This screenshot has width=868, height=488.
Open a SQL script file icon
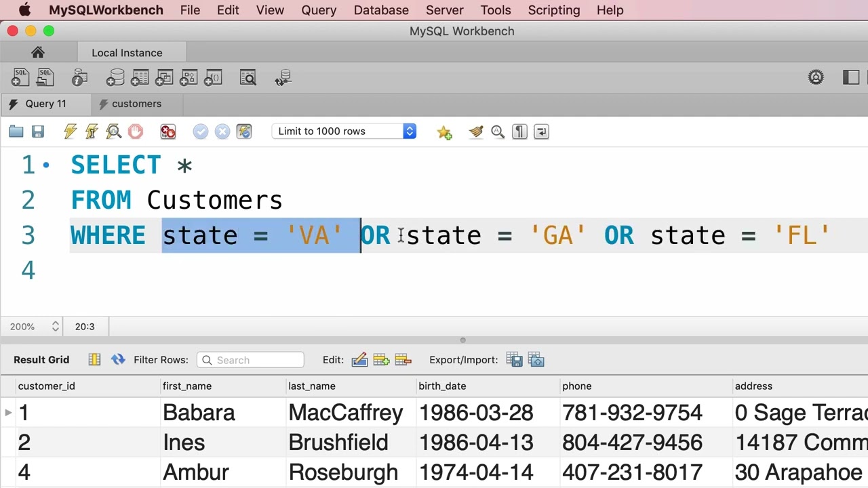45,78
